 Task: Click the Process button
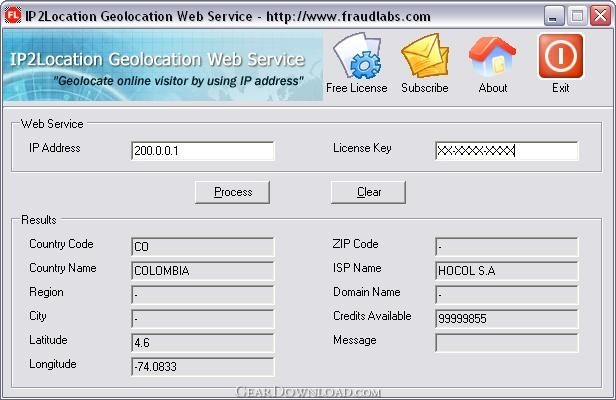click(233, 192)
